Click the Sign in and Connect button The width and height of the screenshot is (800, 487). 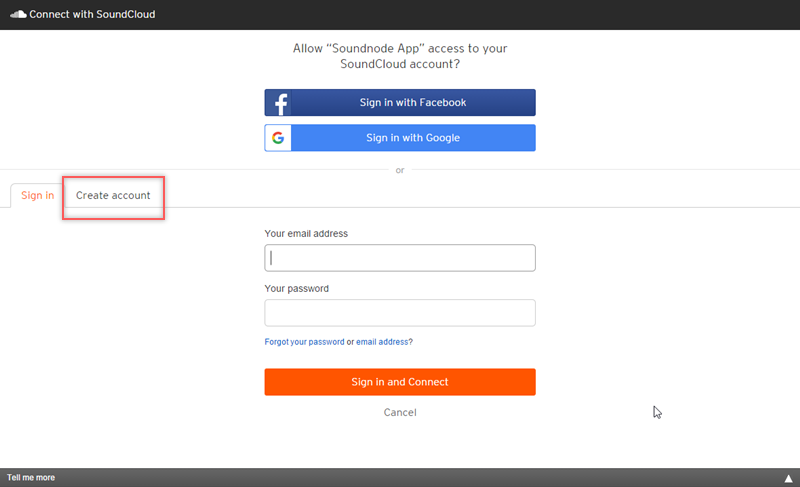[400, 382]
